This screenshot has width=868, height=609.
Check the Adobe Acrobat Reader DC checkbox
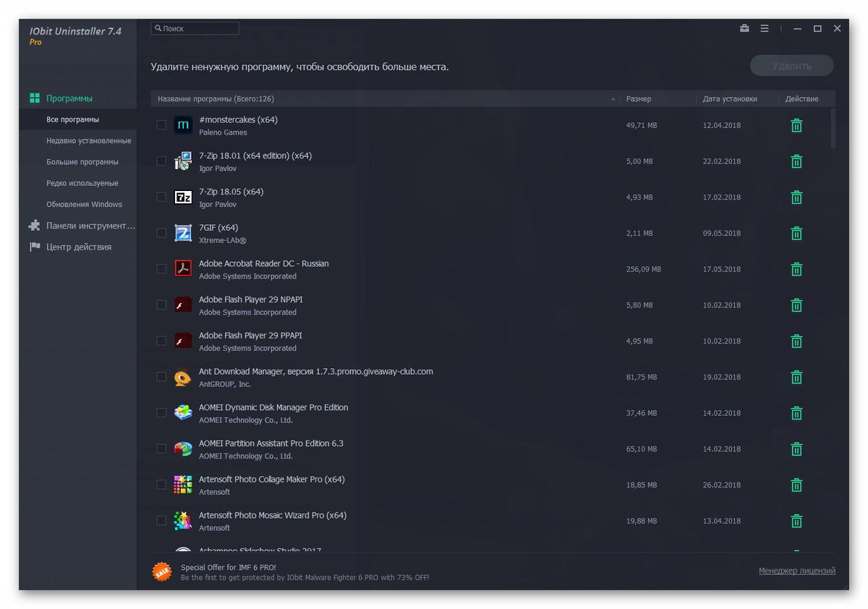click(161, 269)
